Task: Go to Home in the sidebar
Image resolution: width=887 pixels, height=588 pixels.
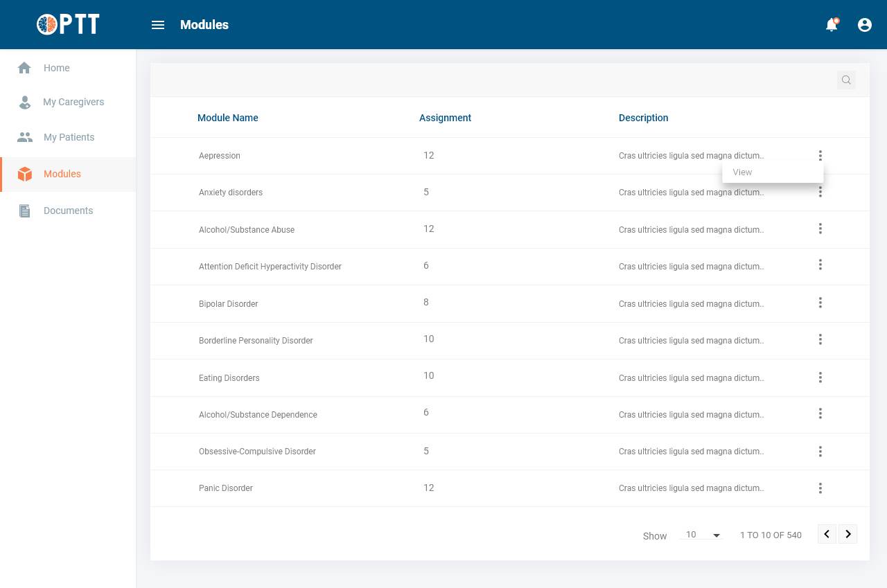Action: [x=56, y=68]
